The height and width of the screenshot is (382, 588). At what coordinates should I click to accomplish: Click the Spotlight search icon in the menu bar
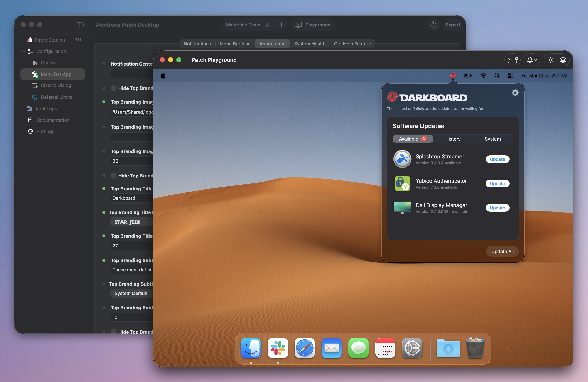point(497,76)
